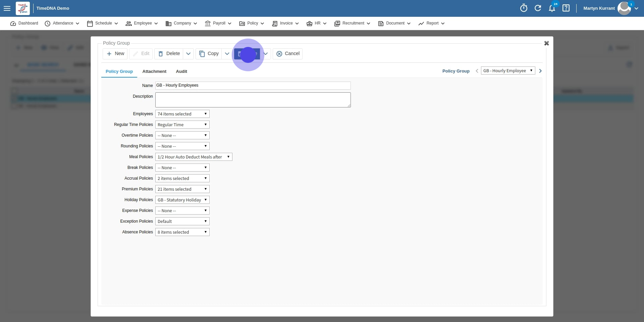Click the New button in Policy Group

[115, 54]
